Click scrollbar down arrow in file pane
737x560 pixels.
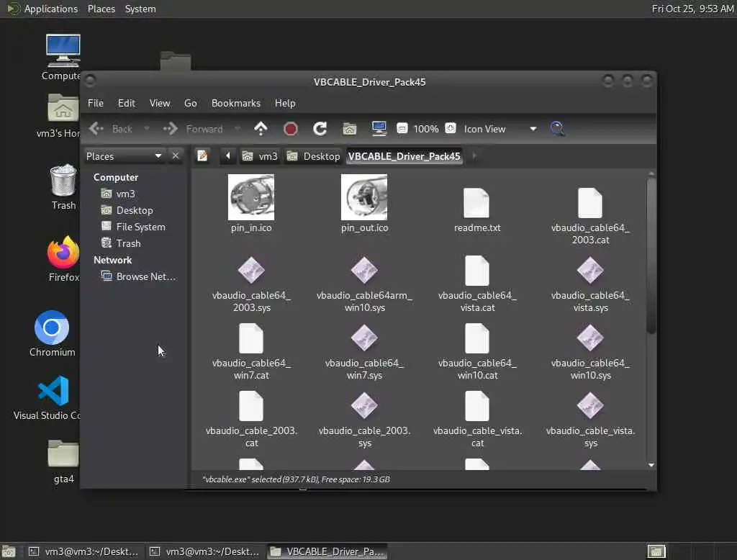pos(651,465)
